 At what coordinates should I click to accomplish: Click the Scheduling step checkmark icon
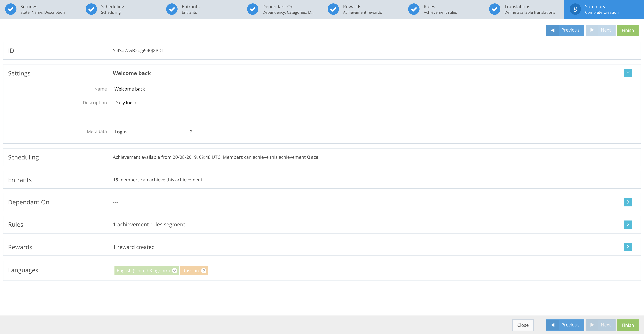[x=92, y=9]
